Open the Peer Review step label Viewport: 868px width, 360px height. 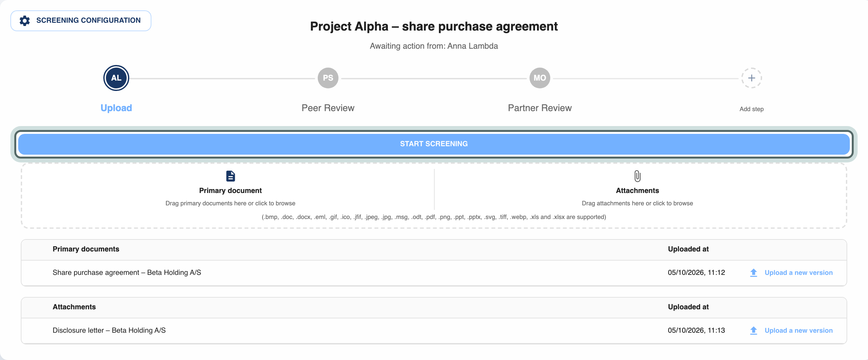(328, 108)
